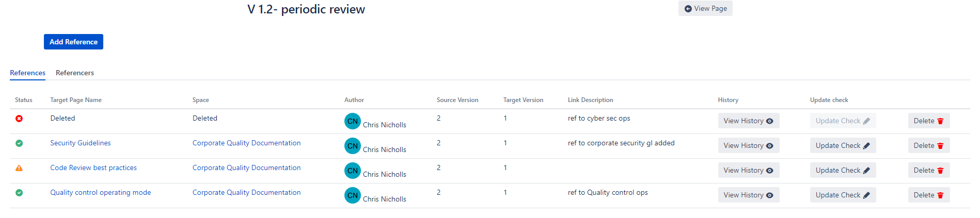
Task: Click the back arrow icon in View Page
Action: tap(688, 9)
